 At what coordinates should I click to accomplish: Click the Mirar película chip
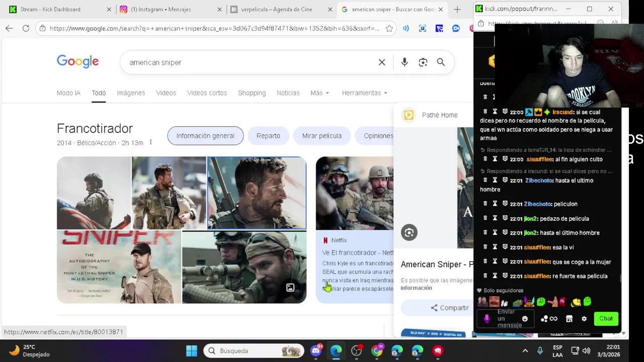point(322,136)
